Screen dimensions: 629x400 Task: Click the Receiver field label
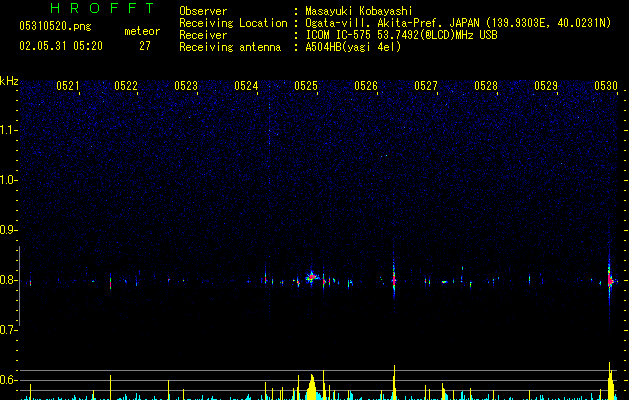[x=203, y=35]
